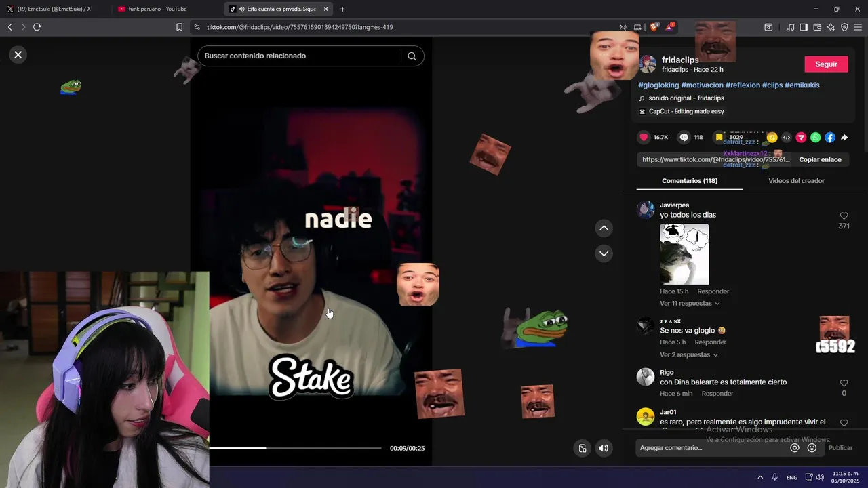Show hidden icons in the Windows tray
The image size is (868, 488).
point(760,477)
